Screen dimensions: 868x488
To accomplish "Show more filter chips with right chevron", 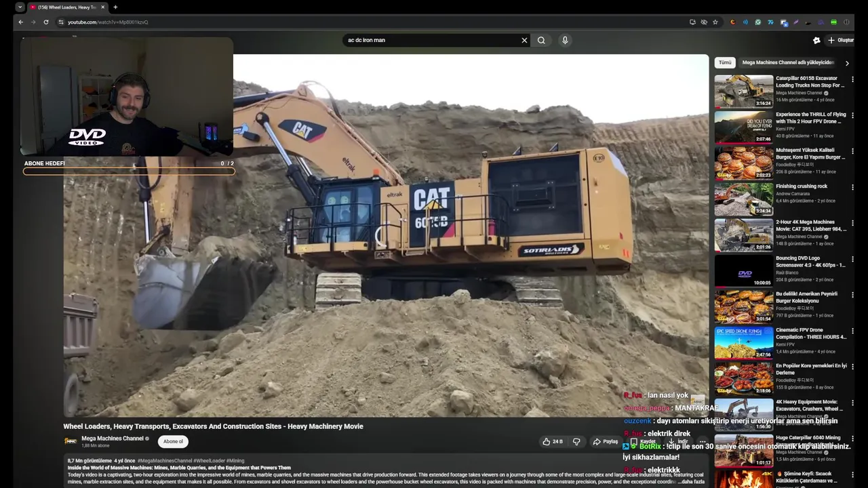I will (x=847, y=63).
